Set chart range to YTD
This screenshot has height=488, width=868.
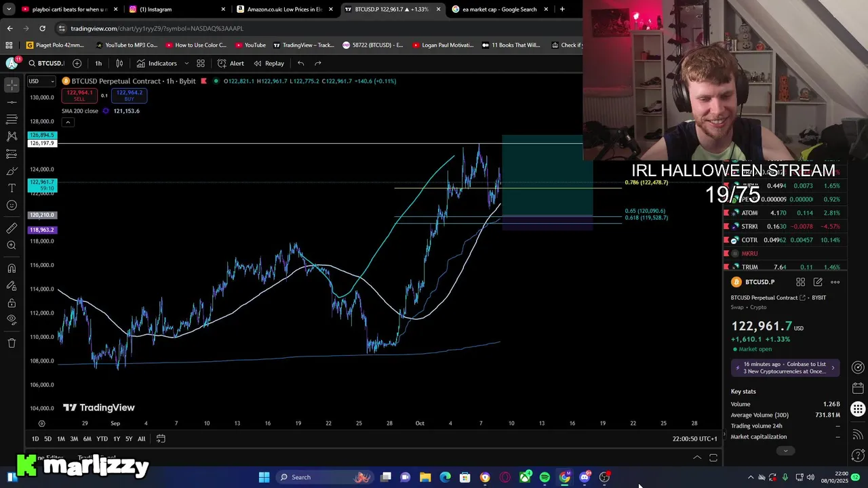(102, 439)
